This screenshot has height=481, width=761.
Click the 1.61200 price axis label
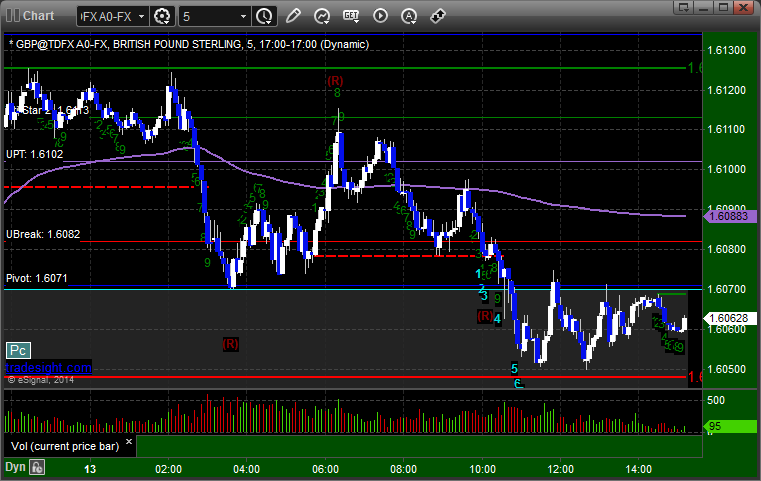pos(727,90)
